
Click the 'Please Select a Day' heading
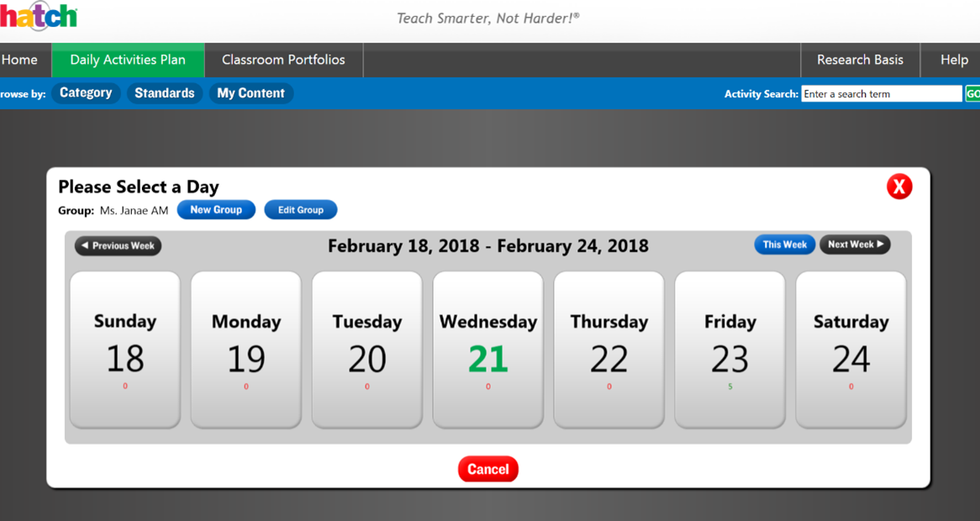[139, 187]
